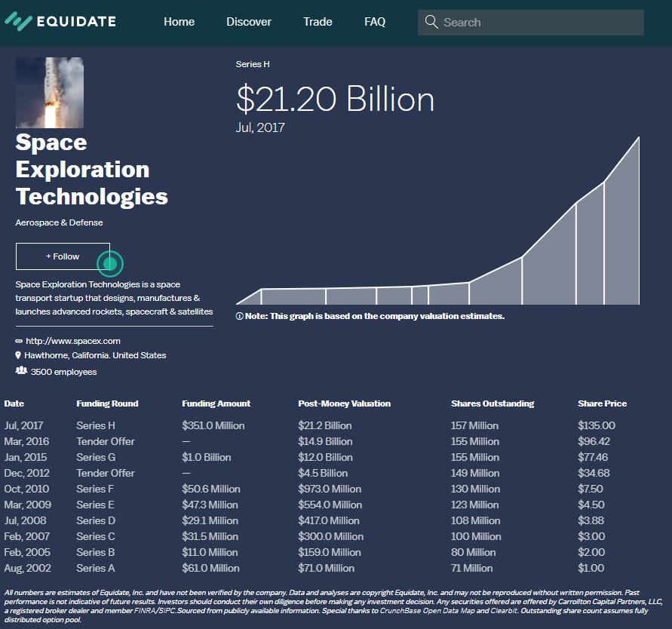Click the employees people icon
The height and width of the screenshot is (629, 672).
[x=21, y=370]
